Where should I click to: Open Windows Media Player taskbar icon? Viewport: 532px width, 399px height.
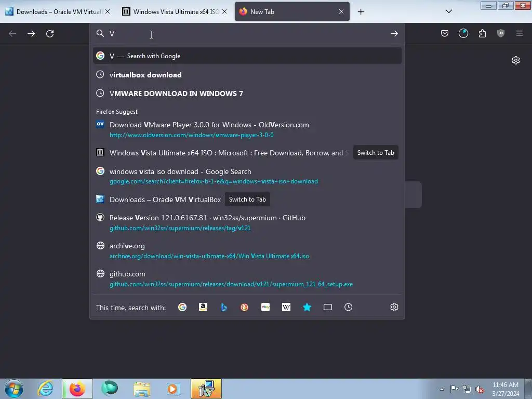174,389
